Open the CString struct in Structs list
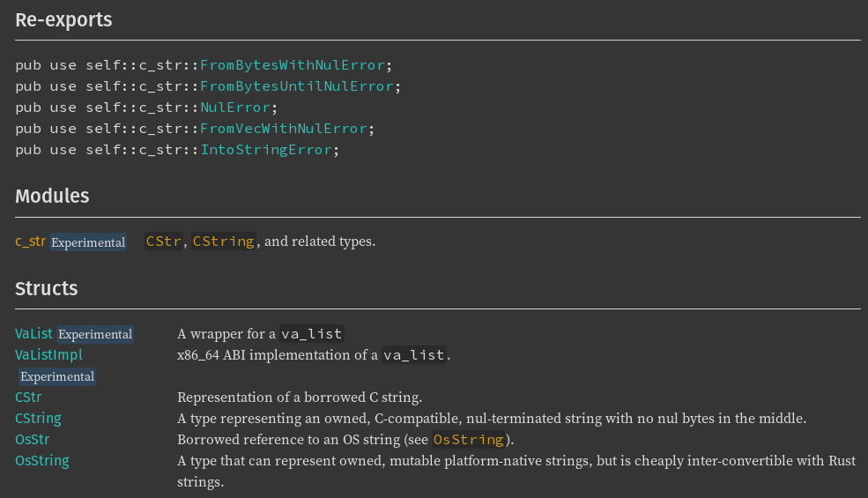Screen dimensions: 868x498 pyautogui.click(x=38, y=418)
